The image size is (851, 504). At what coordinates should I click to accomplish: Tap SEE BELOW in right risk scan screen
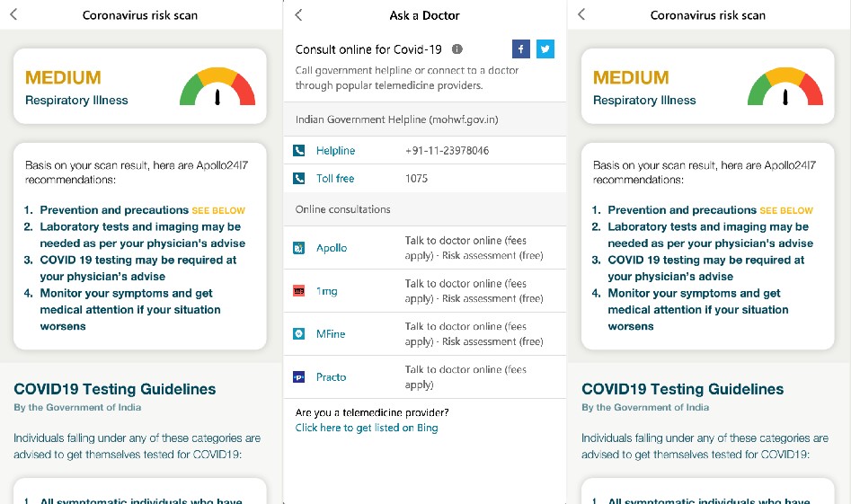coord(786,210)
